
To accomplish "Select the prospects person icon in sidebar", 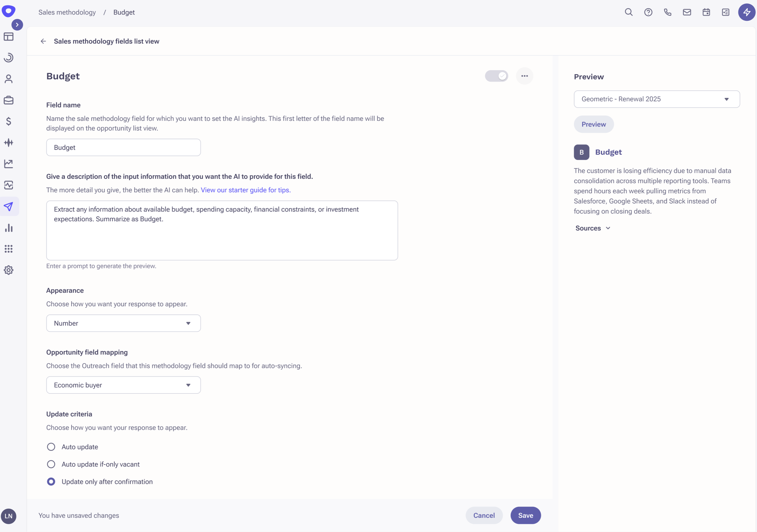I will pyautogui.click(x=9, y=79).
